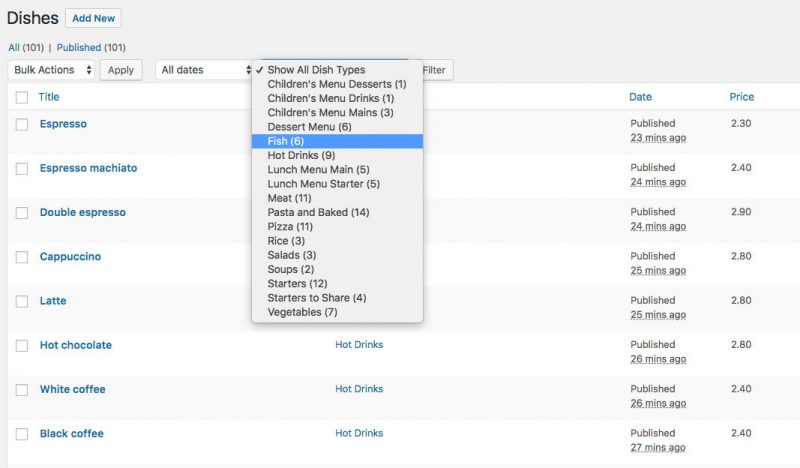Open the Bulk Actions dropdown
The image size is (800, 468).
click(x=52, y=70)
